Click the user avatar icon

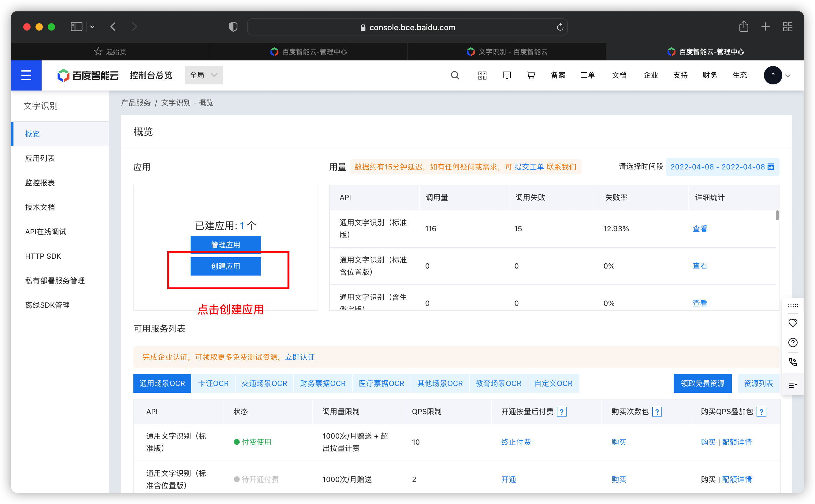point(773,75)
